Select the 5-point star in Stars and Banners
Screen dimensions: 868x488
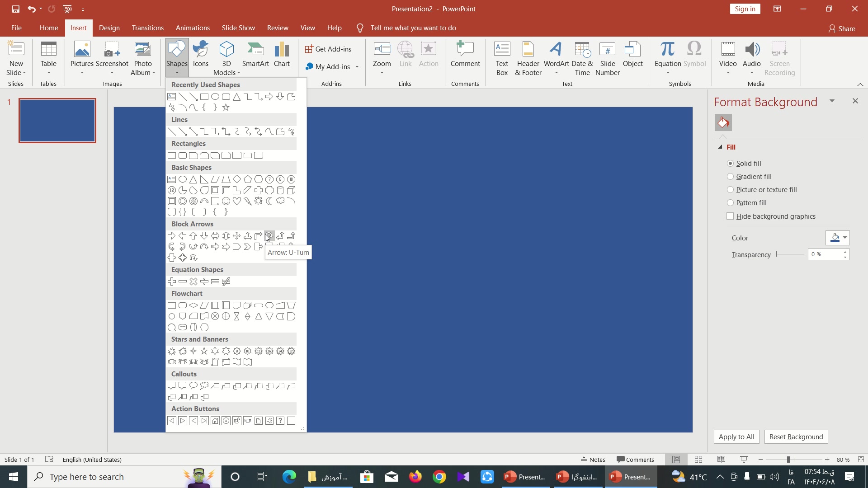click(204, 351)
